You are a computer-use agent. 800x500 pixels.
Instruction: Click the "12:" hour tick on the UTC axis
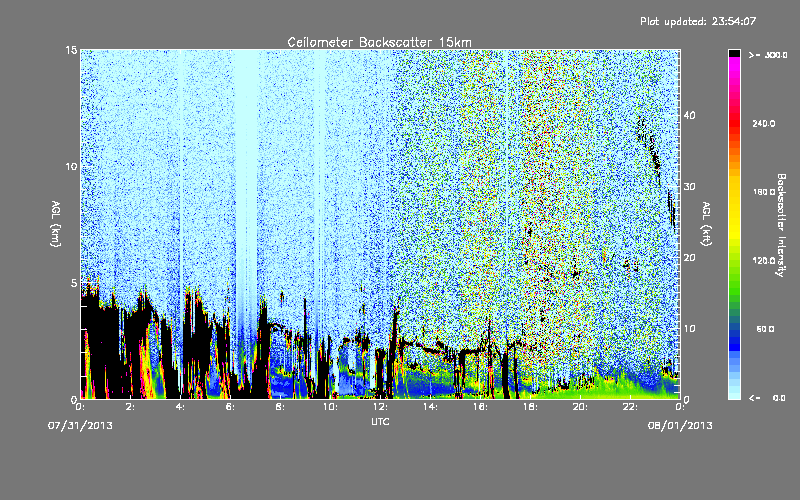[x=380, y=407]
